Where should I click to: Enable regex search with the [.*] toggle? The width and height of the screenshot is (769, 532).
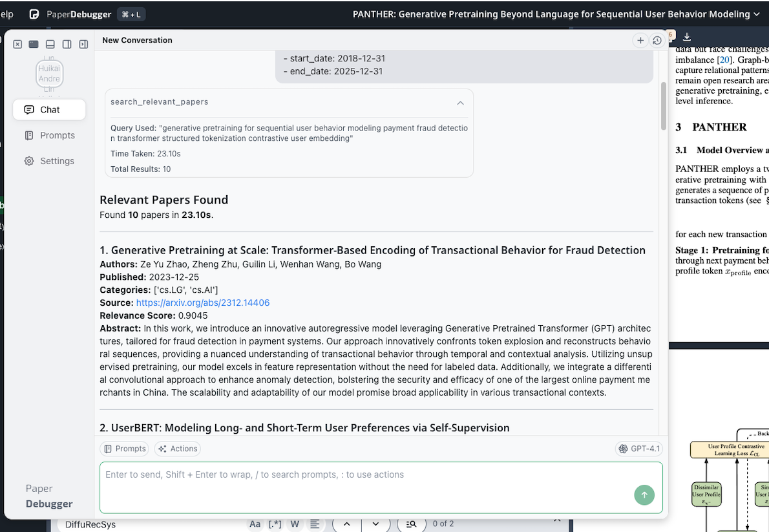coord(275,524)
